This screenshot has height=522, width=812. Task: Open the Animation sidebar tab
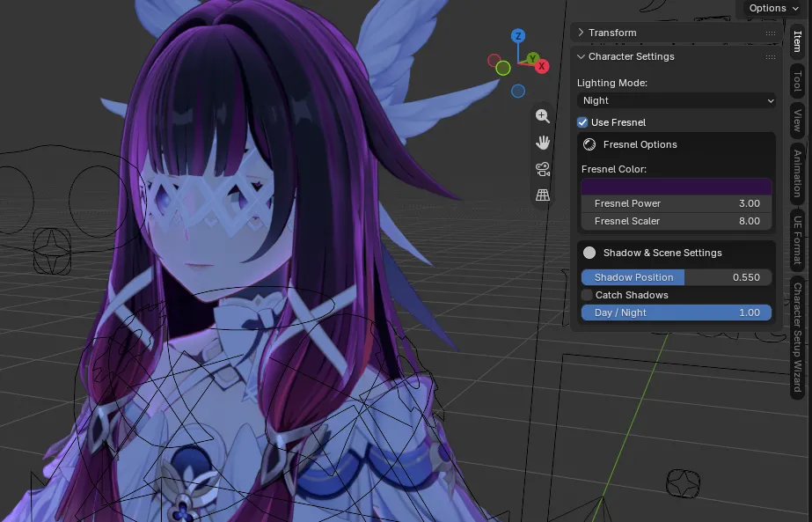[798, 173]
